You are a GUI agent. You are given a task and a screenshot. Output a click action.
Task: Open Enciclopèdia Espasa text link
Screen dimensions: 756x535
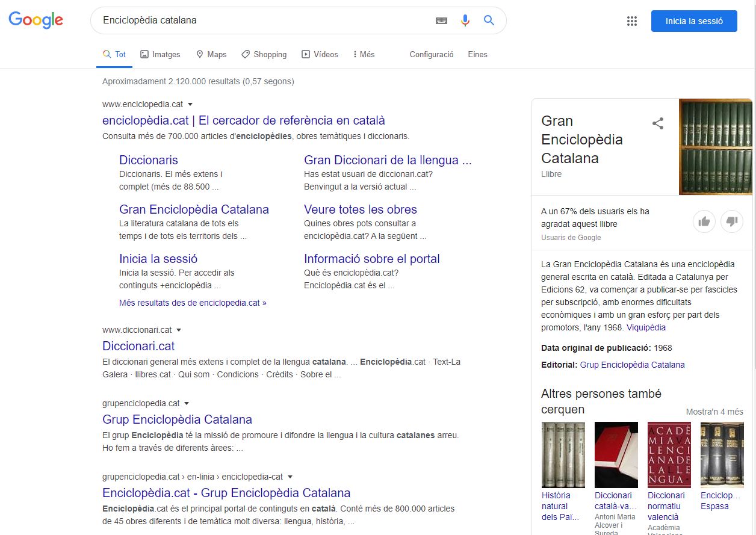720,501
